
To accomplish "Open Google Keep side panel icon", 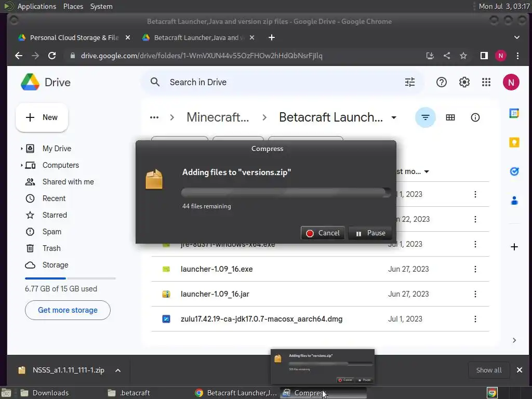I will point(514,142).
